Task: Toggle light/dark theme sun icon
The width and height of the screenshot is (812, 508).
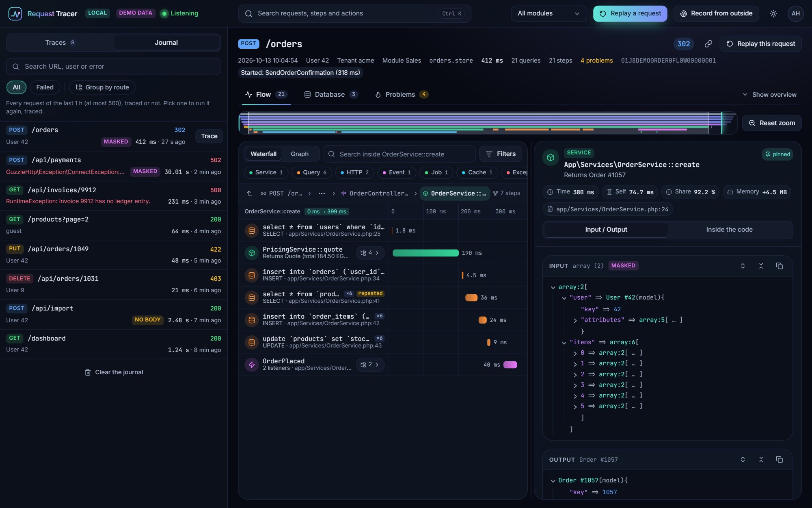Action: pyautogui.click(x=773, y=13)
